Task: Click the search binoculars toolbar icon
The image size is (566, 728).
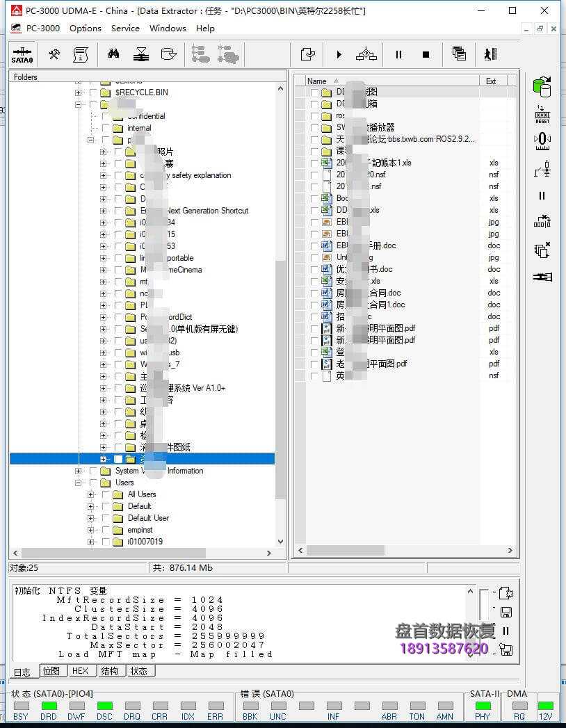Action: tap(114, 54)
